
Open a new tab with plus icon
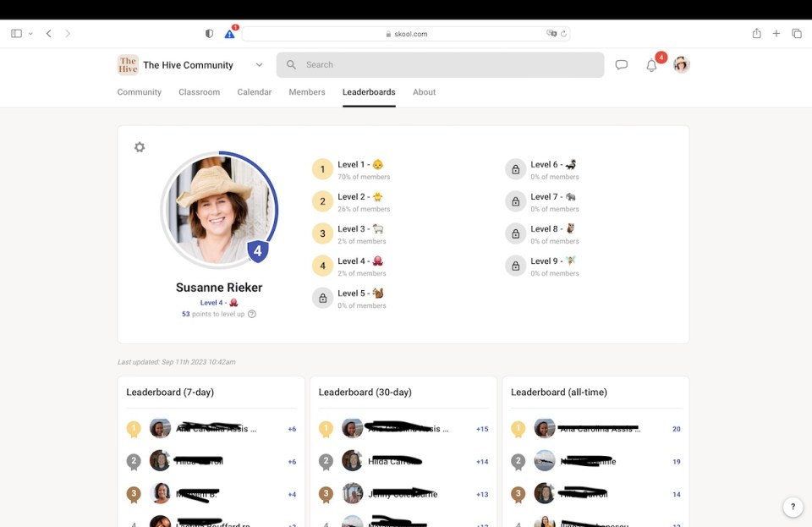(776, 34)
